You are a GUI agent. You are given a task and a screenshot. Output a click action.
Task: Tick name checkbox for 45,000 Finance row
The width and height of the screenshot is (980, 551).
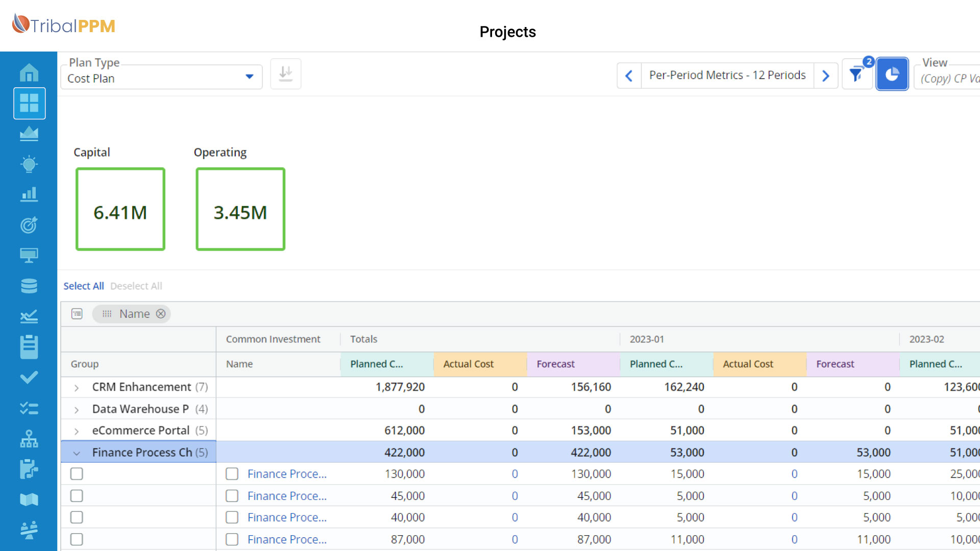coord(232,496)
